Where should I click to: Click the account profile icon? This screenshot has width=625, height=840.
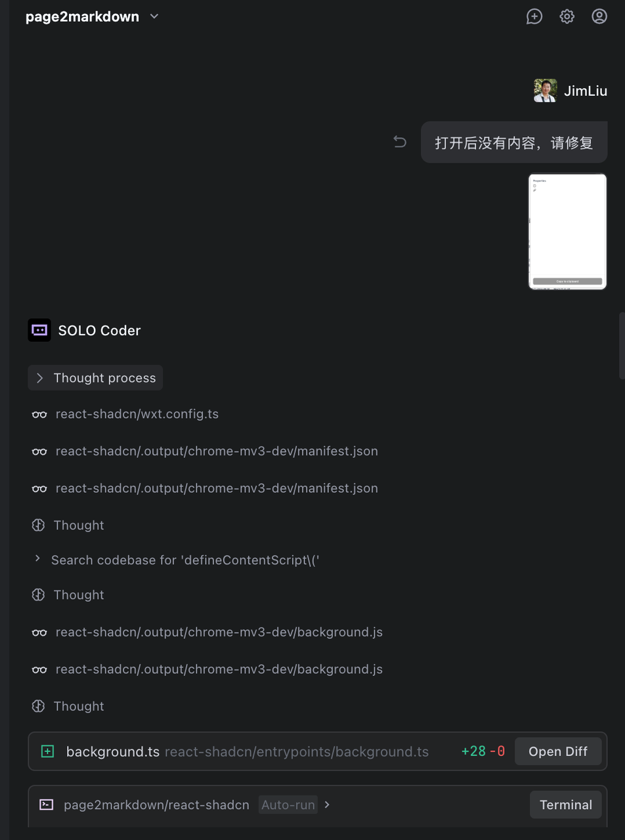(599, 16)
